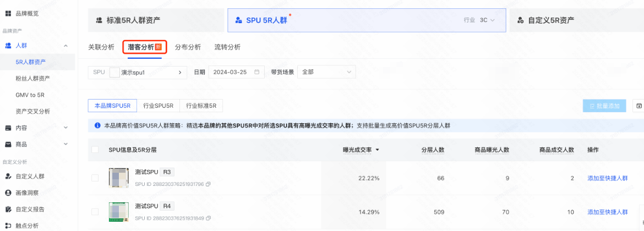Click the info icon in strategy banner

[97, 125]
